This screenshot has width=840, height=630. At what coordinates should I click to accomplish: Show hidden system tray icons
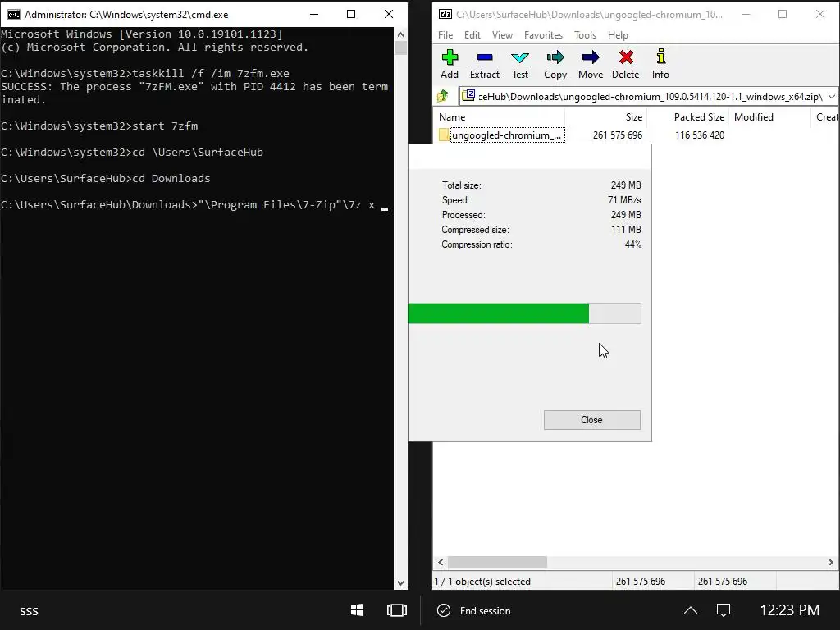691,610
